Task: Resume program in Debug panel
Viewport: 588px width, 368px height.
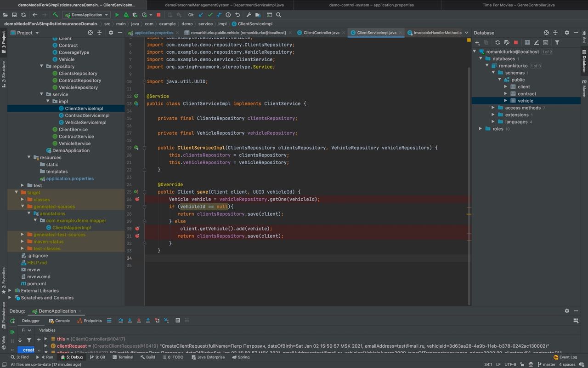Action: point(12,332)
